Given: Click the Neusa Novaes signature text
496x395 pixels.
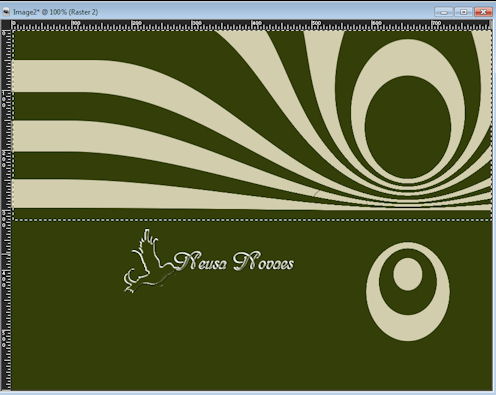Looking at the screenshot, I should point(233,262).
